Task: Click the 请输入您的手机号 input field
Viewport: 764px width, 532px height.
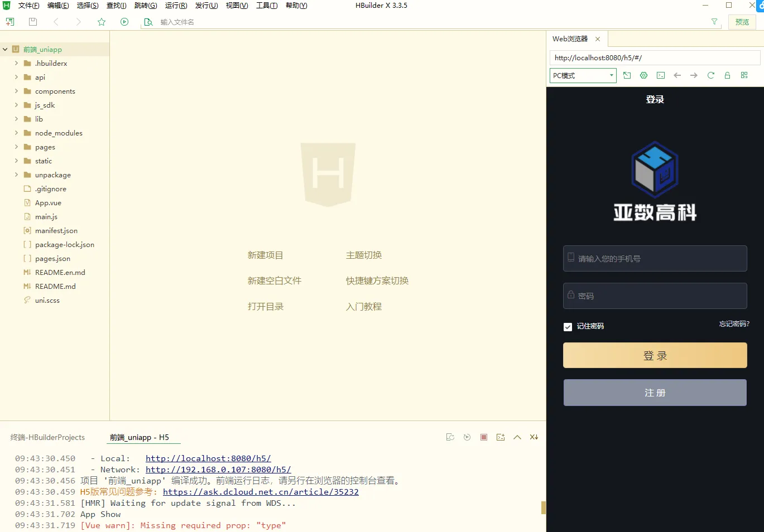Action: 654,258
